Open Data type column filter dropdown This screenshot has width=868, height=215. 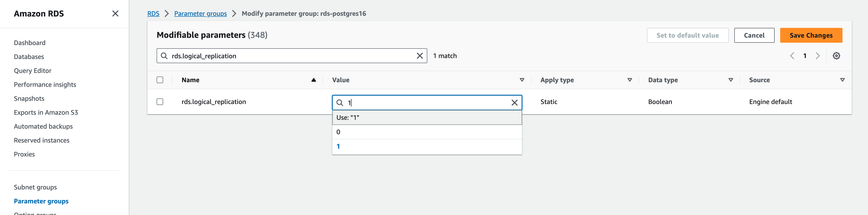point(731,80)
